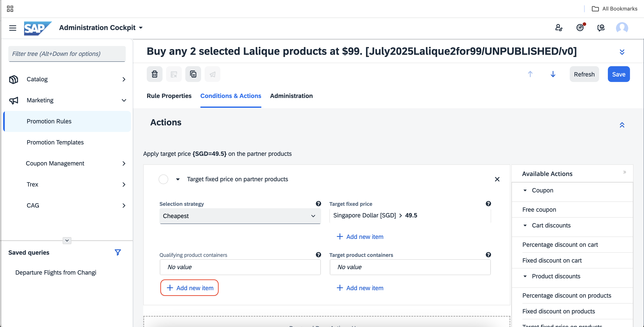This screenshot has width=644, height=327.
Task: Switch to the Rule Properties tab
Action: [x=169, y=96]
